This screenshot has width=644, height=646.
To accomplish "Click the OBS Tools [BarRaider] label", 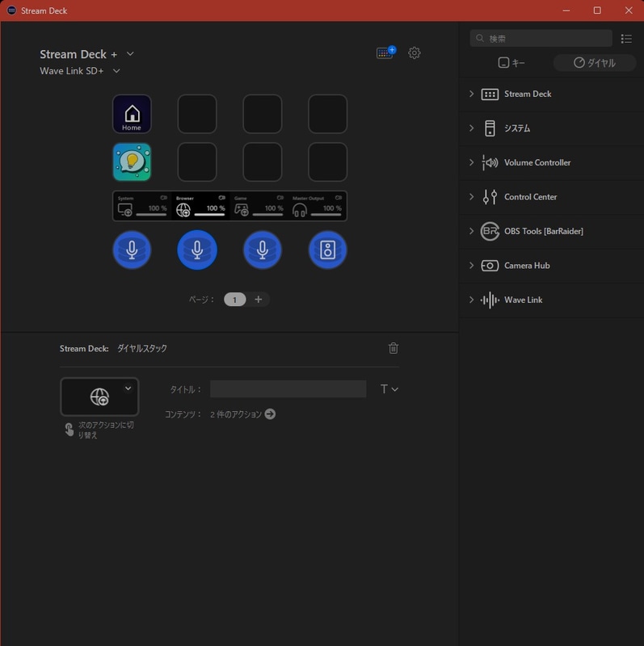I will [x=544, y=231].
